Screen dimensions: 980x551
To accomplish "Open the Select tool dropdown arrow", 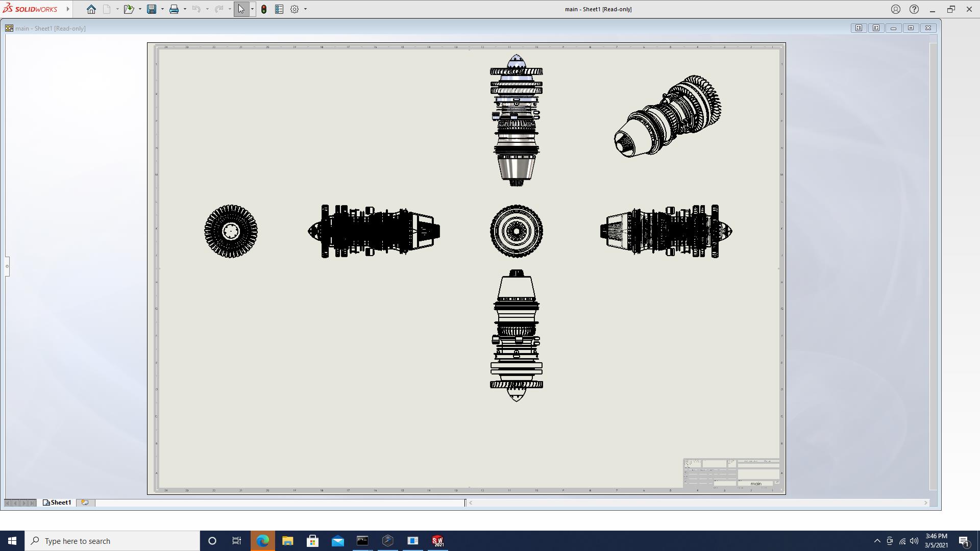I will (252, 9).
